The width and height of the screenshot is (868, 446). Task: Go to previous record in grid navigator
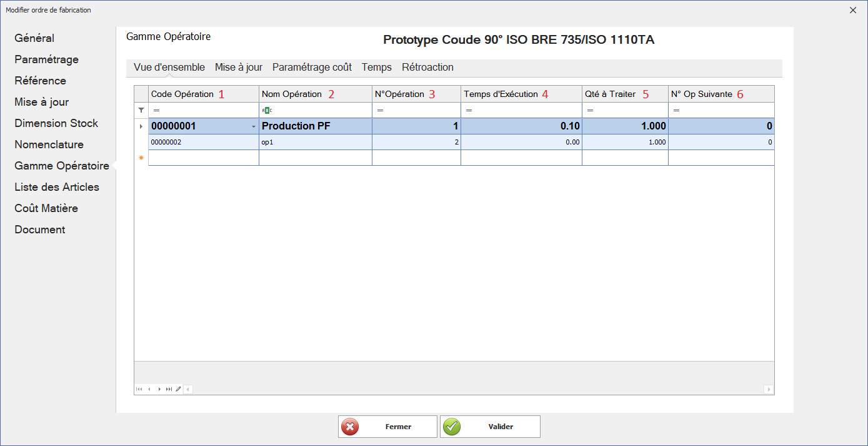tap(149, 389)
